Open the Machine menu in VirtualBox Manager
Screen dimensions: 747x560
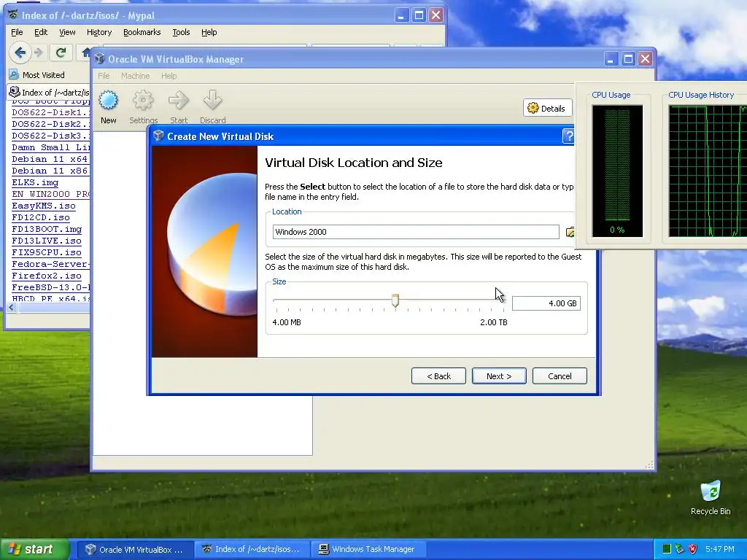point(135,76)
